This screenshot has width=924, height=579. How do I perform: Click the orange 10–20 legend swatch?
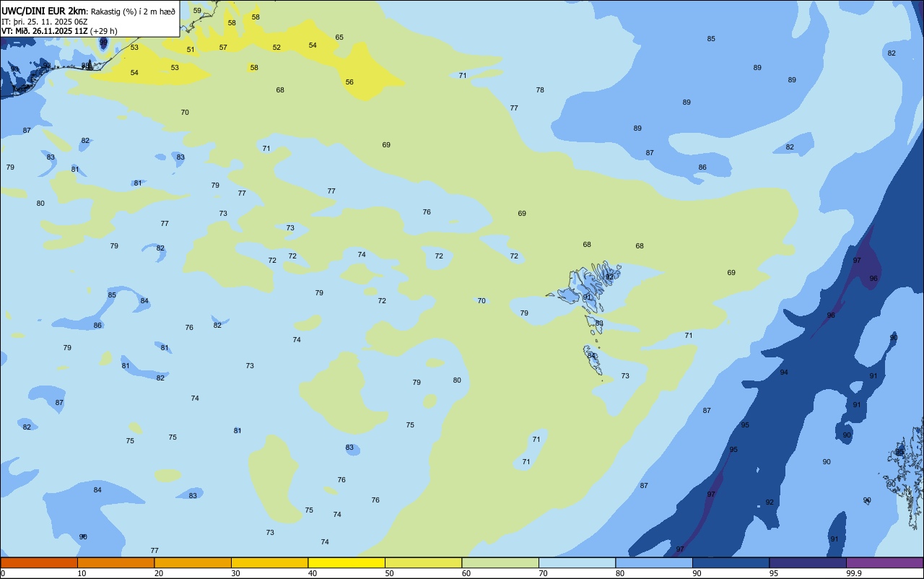pos(115,562)
